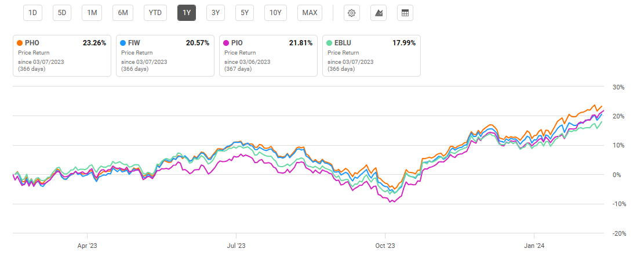
Task: Open chart settings gear icon
Action: pos(351,13)
